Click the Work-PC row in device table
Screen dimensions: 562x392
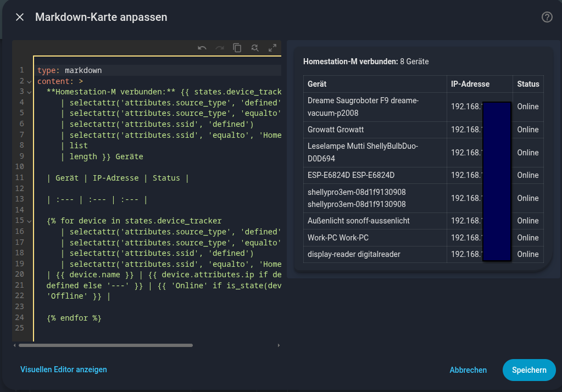click(338, 238)
